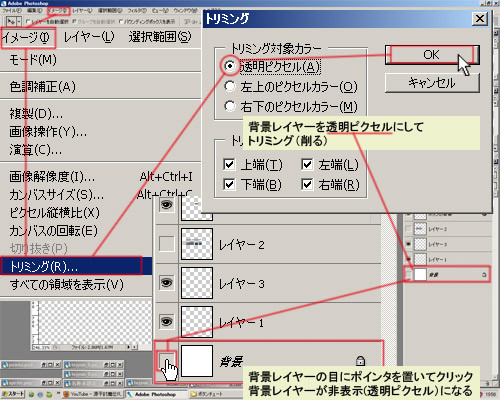Select レイヤー2 row in small layers panel
500x400 pixels.
click(x=447, y=229)
